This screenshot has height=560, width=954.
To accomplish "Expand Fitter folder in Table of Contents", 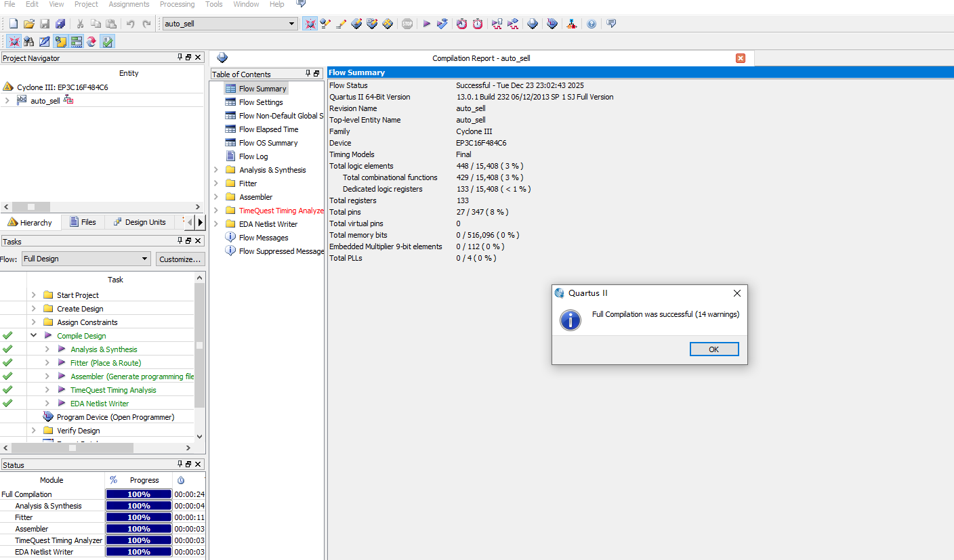I will 216,184.
